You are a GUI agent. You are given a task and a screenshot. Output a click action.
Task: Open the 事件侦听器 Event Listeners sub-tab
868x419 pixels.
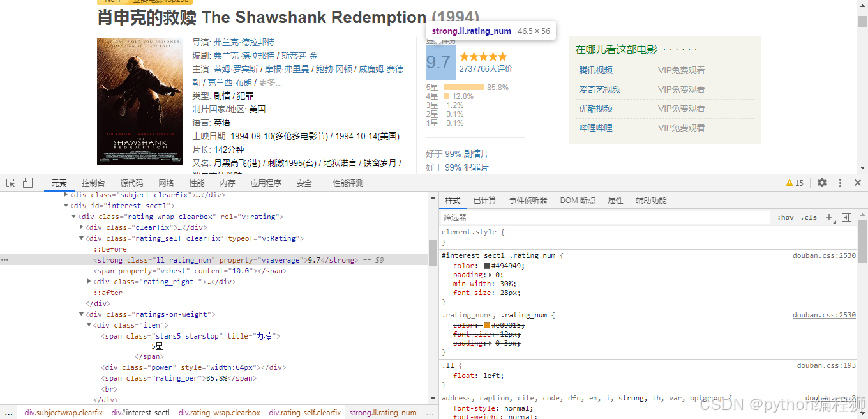[x=528, y=201]
